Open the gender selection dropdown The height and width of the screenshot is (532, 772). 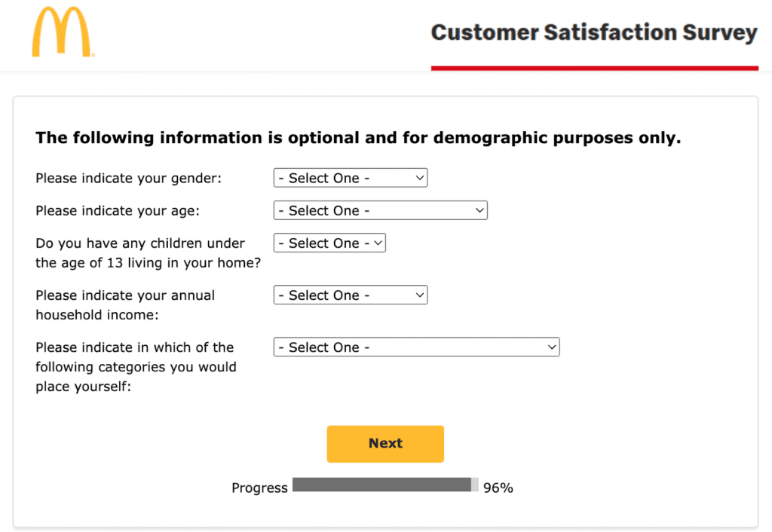[350, 179]
